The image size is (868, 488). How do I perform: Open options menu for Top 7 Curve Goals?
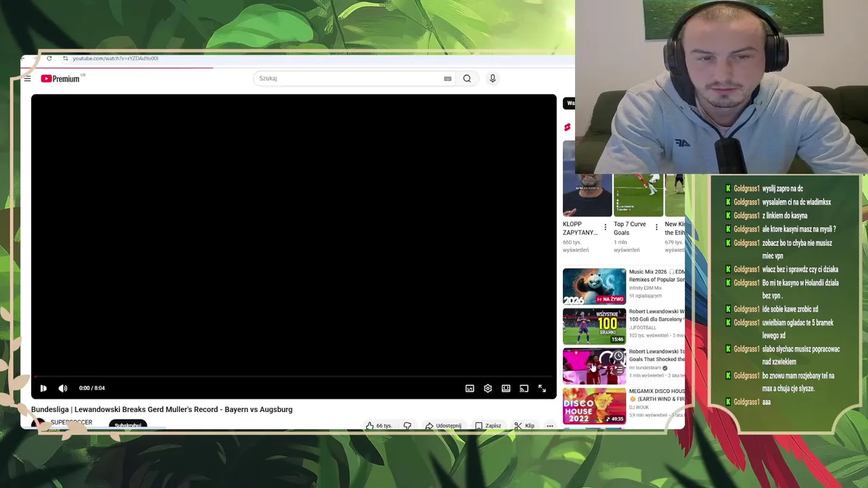pyautogui.click(x=656, y=228)
